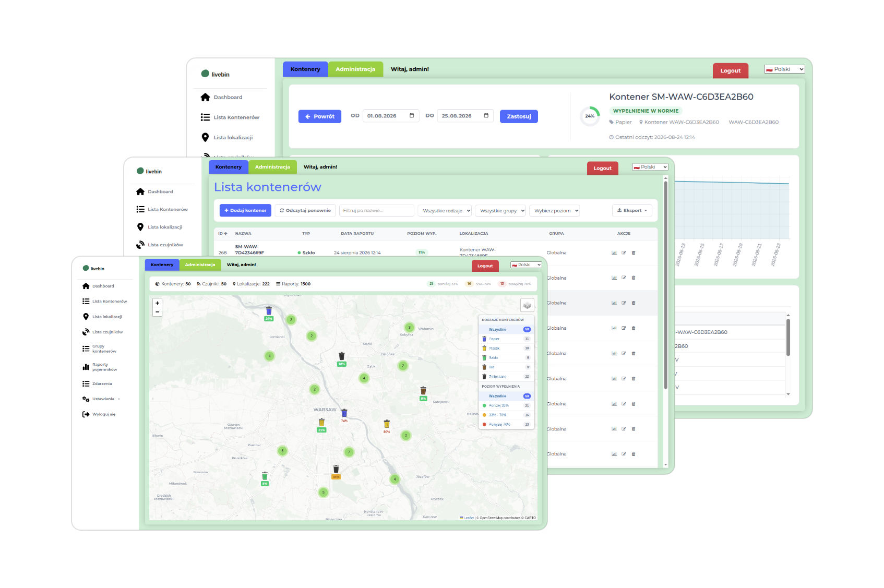Open chart icon for container 268 row
The width and height of the screenshot is (884, 588).
click(x=614, y=253)
